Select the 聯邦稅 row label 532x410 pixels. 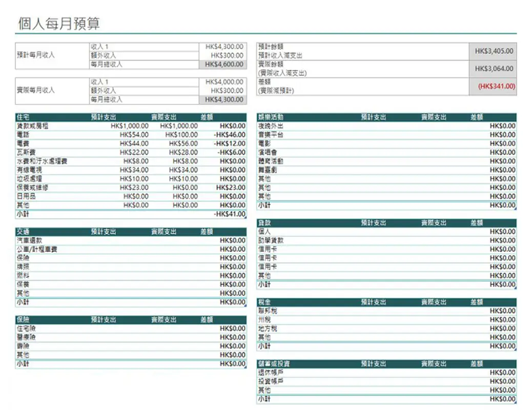(268, 311)
